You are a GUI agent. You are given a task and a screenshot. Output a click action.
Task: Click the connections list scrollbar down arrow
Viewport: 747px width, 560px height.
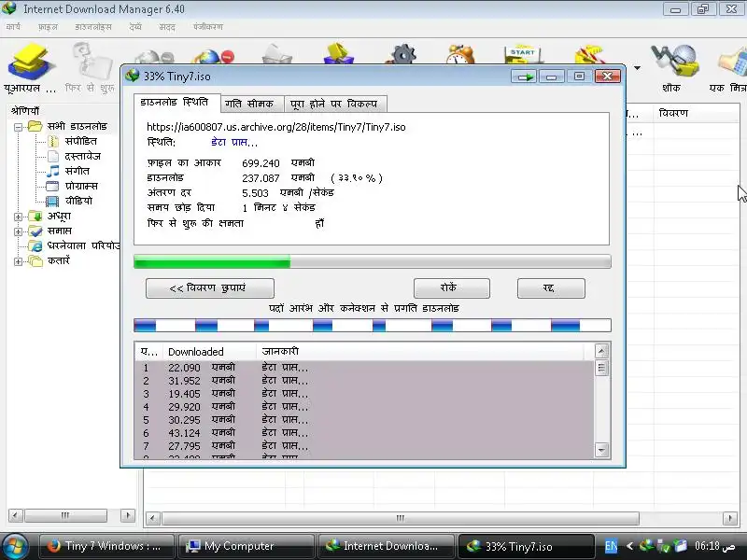click(x=601, y=450)
